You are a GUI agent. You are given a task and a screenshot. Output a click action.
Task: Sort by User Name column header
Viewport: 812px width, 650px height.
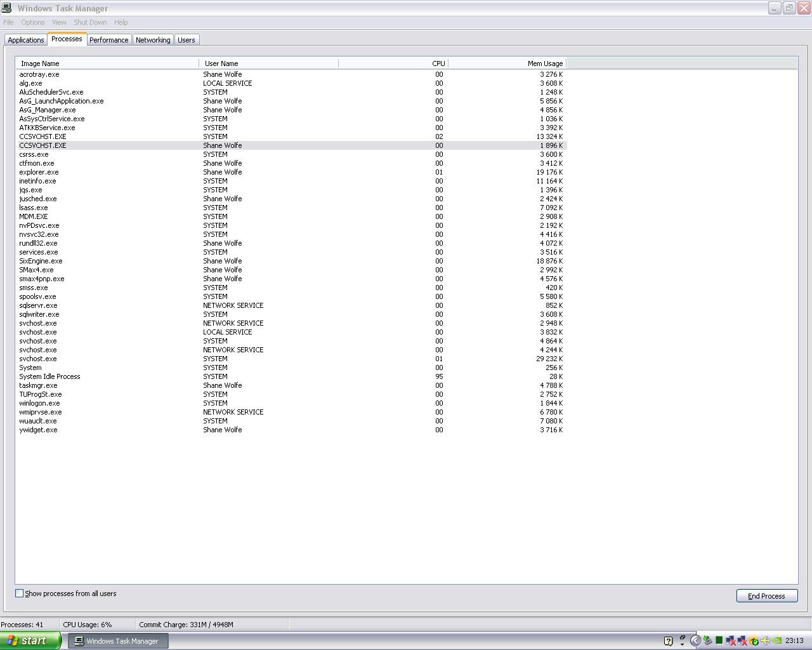click(x=269, y=63)
